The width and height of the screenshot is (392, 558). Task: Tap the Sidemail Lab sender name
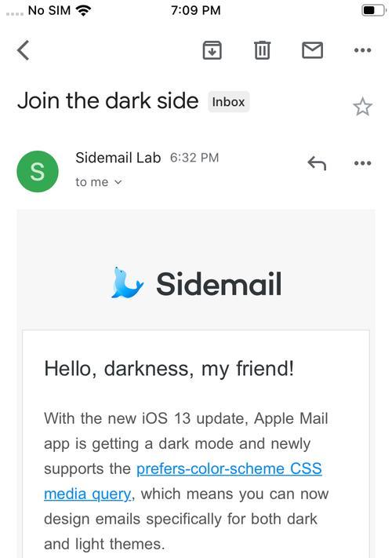(x=118, y=158)
